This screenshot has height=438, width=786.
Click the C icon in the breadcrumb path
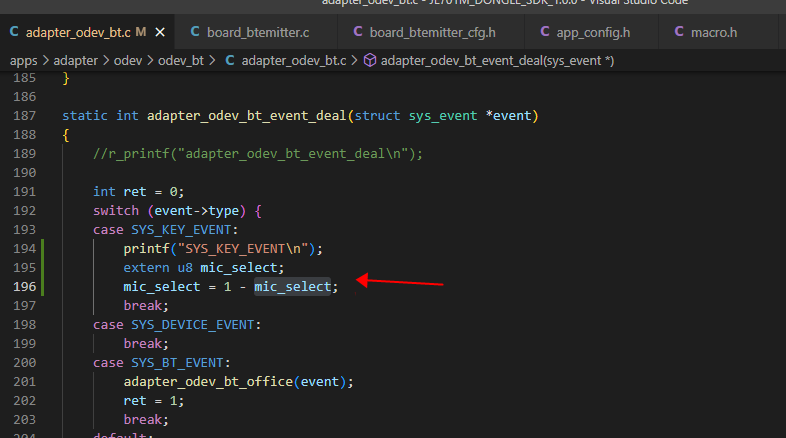230,60
